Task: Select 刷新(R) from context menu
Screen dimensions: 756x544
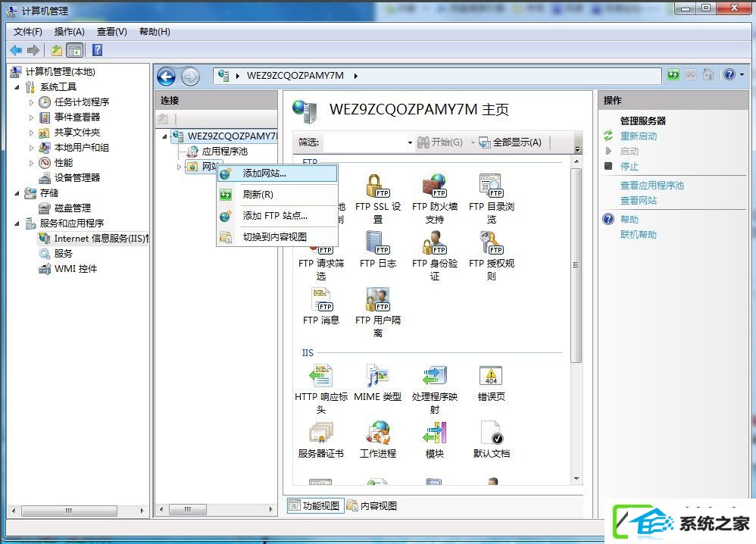Action: pos(277,195)
